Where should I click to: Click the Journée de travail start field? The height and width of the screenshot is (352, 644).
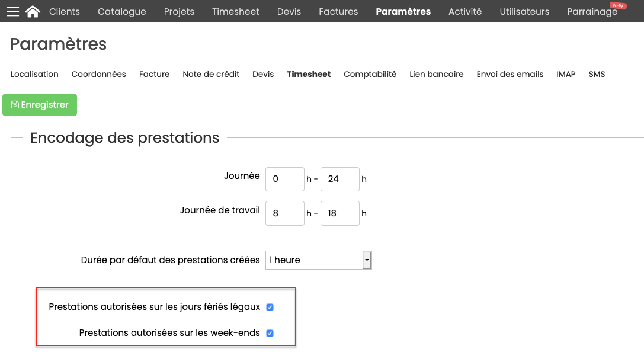click(x=284, y=213)
